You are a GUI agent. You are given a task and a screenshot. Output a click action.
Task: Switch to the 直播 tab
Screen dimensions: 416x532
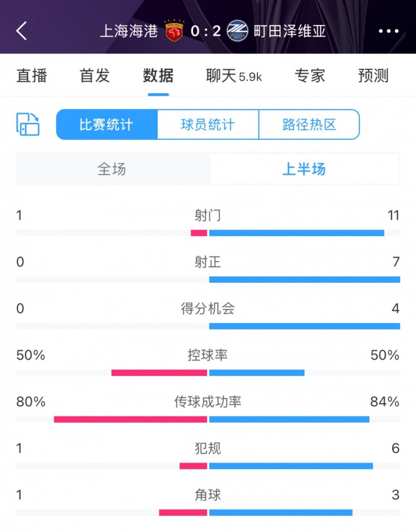coord(32,76)
